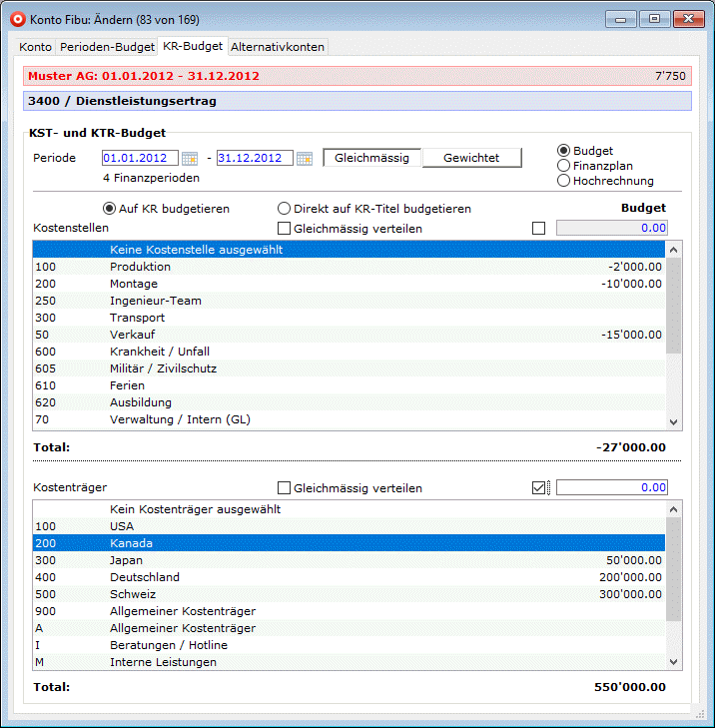Open calendar picker for start date

(x=189, y=159)
